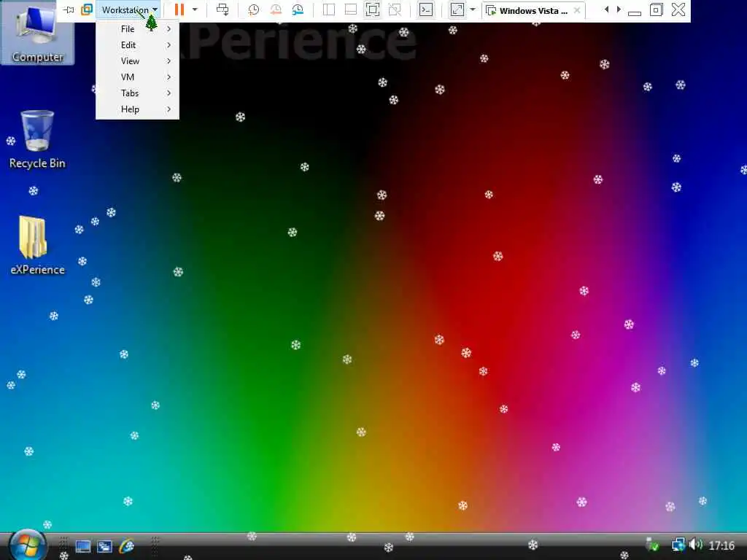Click Show Desktop in Quick Launch
The width and height of the screenshot is (747, 560).
(83, 546)
